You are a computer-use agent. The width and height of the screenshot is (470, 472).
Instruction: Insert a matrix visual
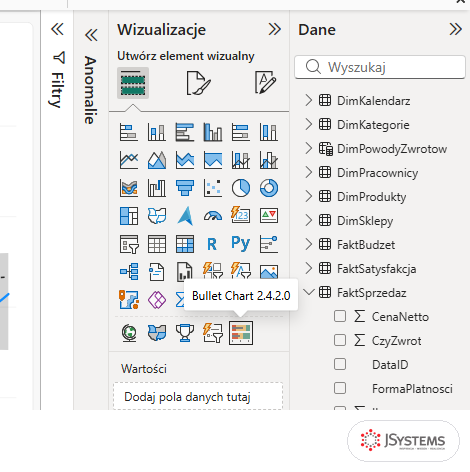[x=185, y=244]
